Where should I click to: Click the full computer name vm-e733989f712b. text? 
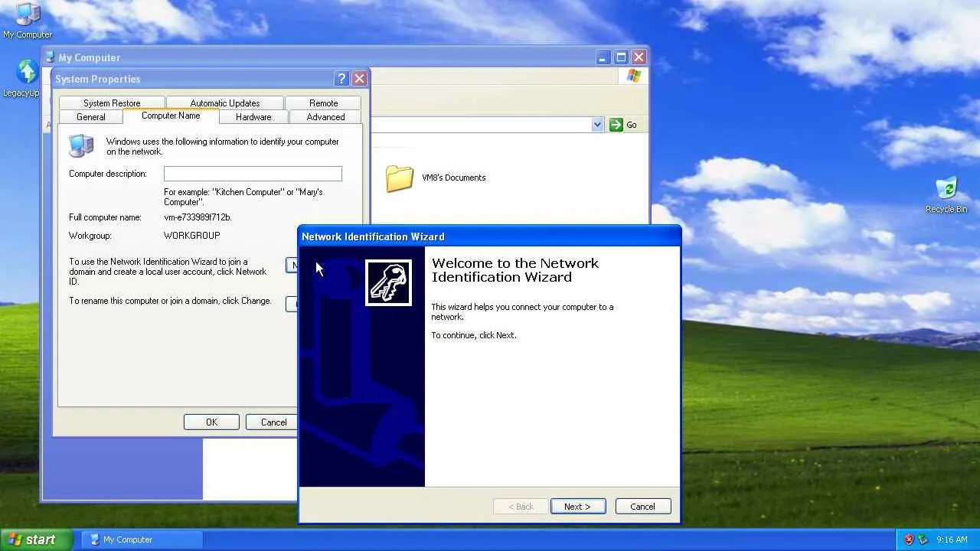(198, 217)
